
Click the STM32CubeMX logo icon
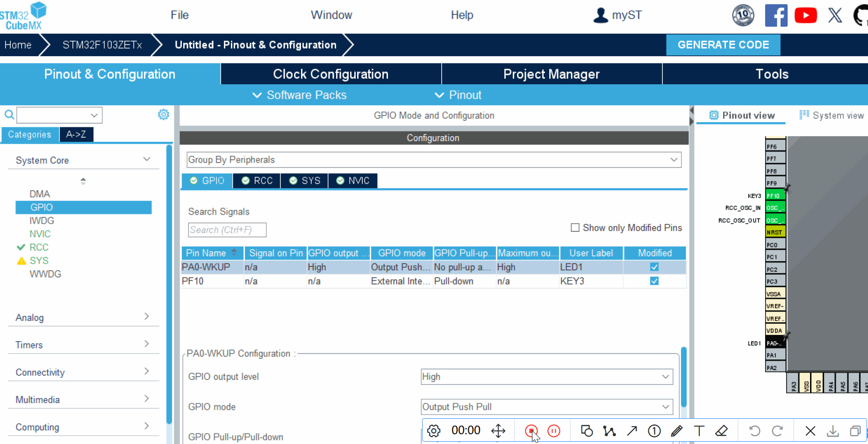coord(23,16)
